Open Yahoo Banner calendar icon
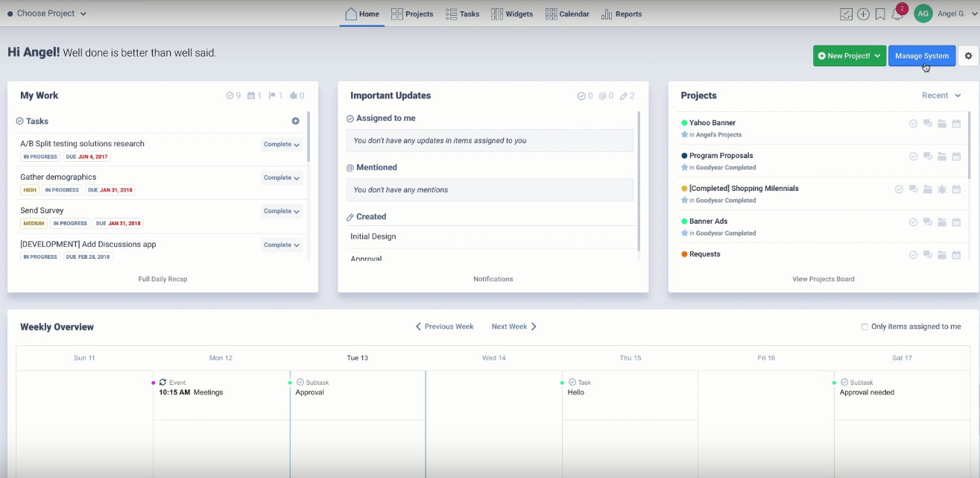This screenshot has width=980, height=478. (x=956, y=124)
